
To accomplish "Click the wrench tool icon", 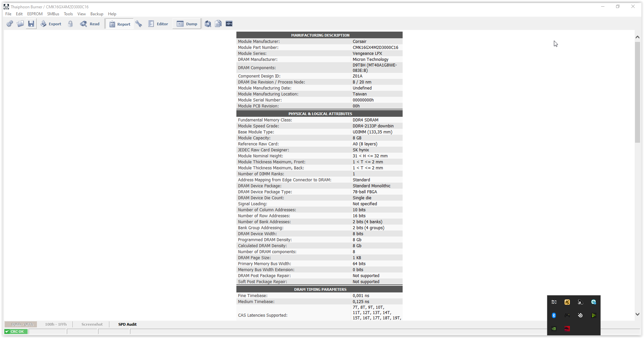I will pyautogui.click(x=139, y=24).
